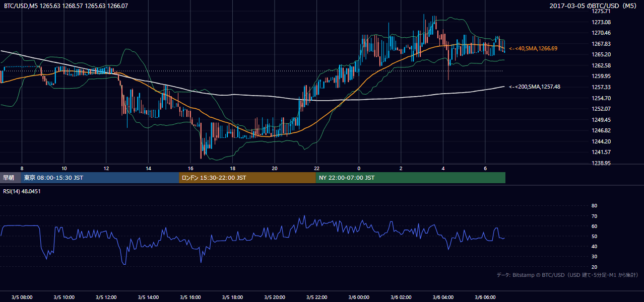Click hour label 4 under price chart
Viewport: 644px width, 302px height.
pyautogui.click(x=443, y=168)
